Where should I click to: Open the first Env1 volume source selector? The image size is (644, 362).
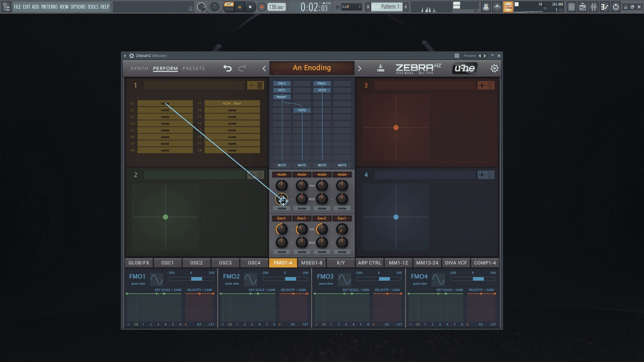[282, 218]
